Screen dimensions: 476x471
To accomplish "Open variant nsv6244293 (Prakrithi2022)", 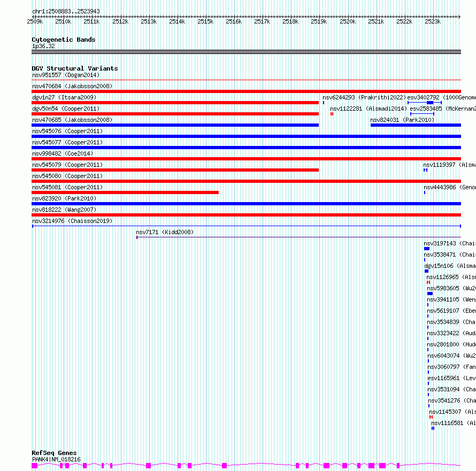I will [x=364, y=97].
